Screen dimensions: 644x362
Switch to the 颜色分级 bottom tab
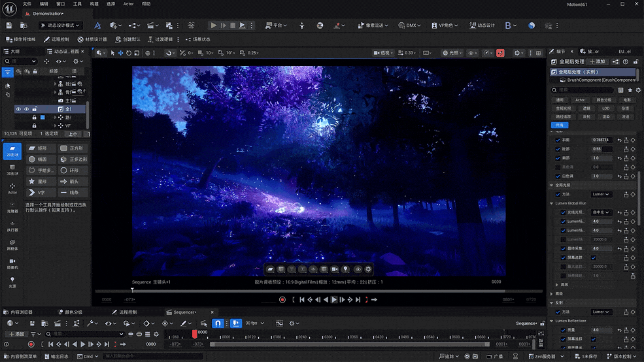coord(70,312)
